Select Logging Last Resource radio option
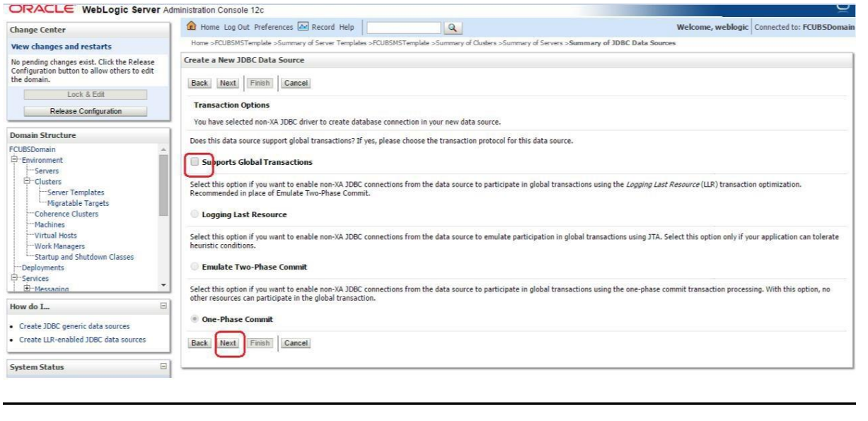Viewport: 868px width, 421px height. [x=195, y=214]
